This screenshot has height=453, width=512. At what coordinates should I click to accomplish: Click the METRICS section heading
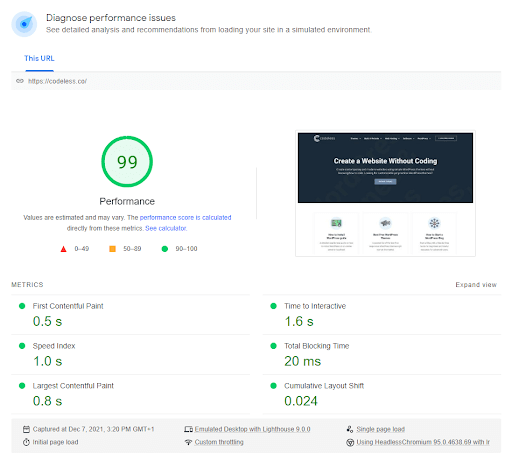(x=27, y=285)
